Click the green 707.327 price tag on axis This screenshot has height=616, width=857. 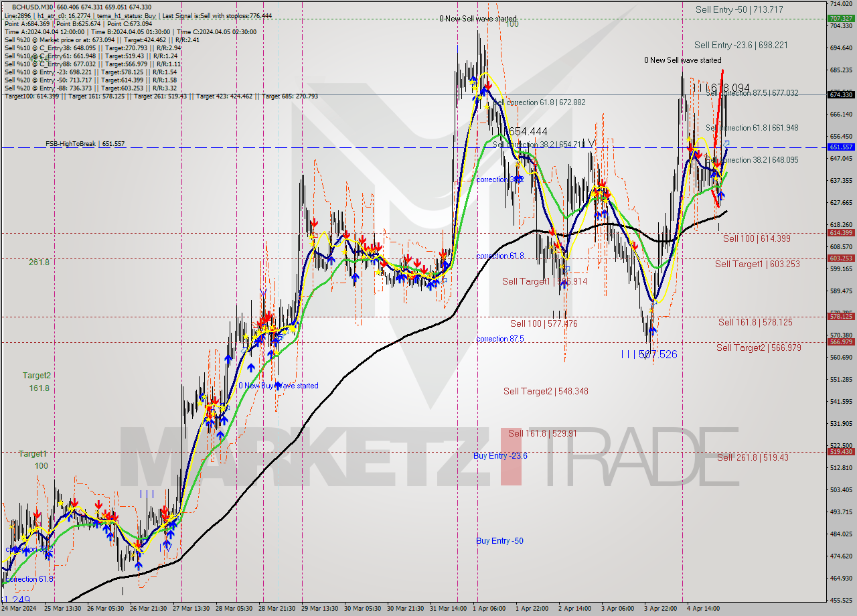pyautogui.click(x=841, y=19)
